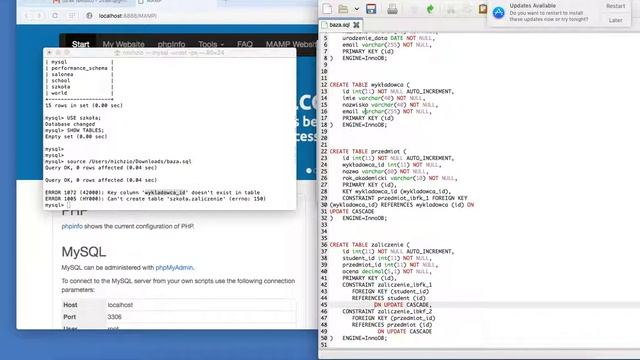Click the green redo arrow in editor toolbar
The height and width of the screenshot is (360, 640).
pos(430,9)
